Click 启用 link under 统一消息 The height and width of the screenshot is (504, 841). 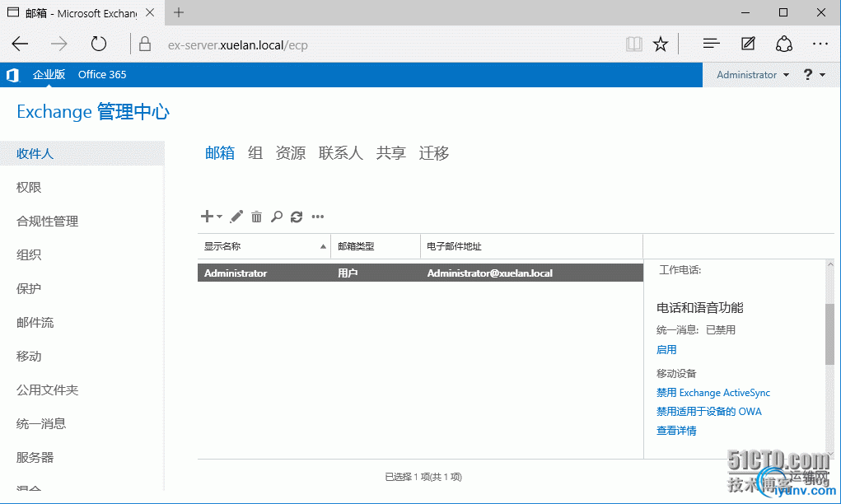tap(666, 349)
